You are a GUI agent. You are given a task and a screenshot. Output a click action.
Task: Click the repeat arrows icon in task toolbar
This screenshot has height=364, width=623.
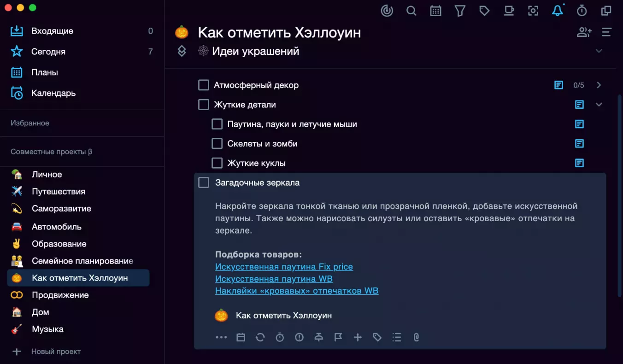pyautogui.click(x=260, y=337)
